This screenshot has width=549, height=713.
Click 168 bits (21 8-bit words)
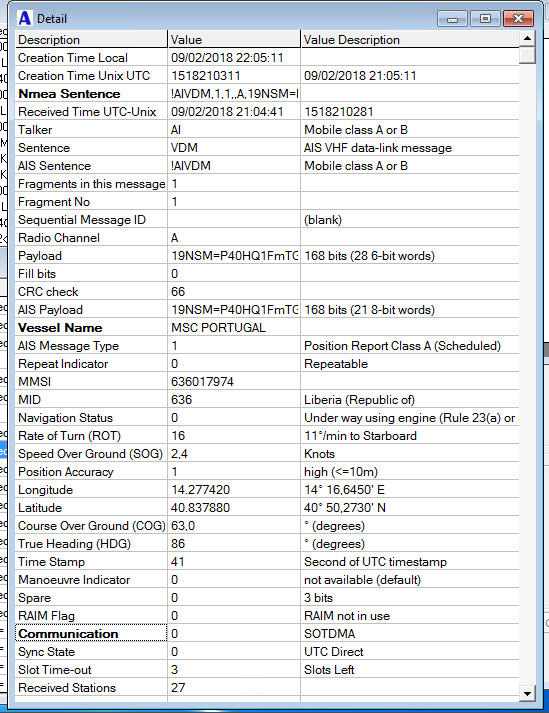click(x=369, y=310)
